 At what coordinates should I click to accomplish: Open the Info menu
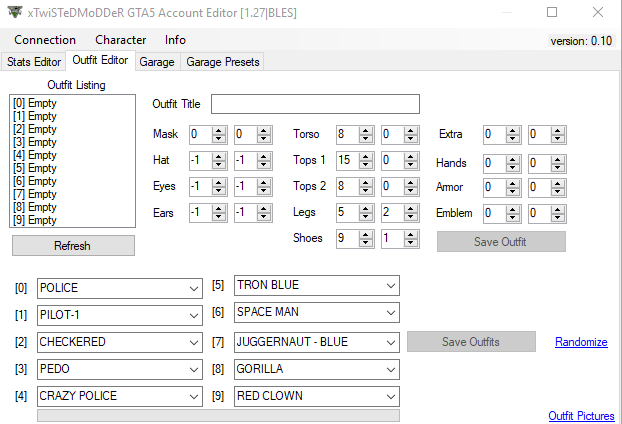tap(175, 40)
